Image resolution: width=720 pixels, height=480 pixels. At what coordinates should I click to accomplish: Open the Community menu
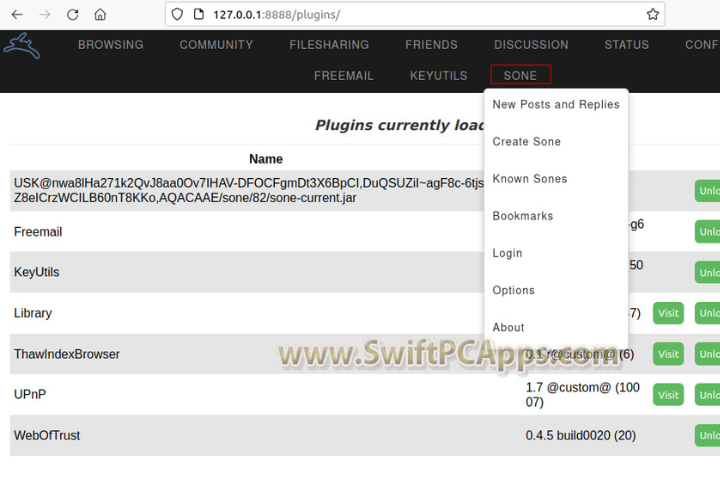click(216, 45)
